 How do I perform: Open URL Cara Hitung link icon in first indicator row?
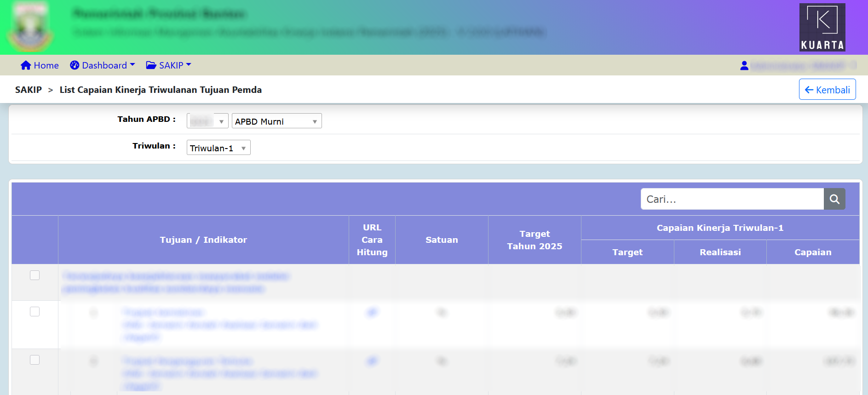tap(372, 313)
